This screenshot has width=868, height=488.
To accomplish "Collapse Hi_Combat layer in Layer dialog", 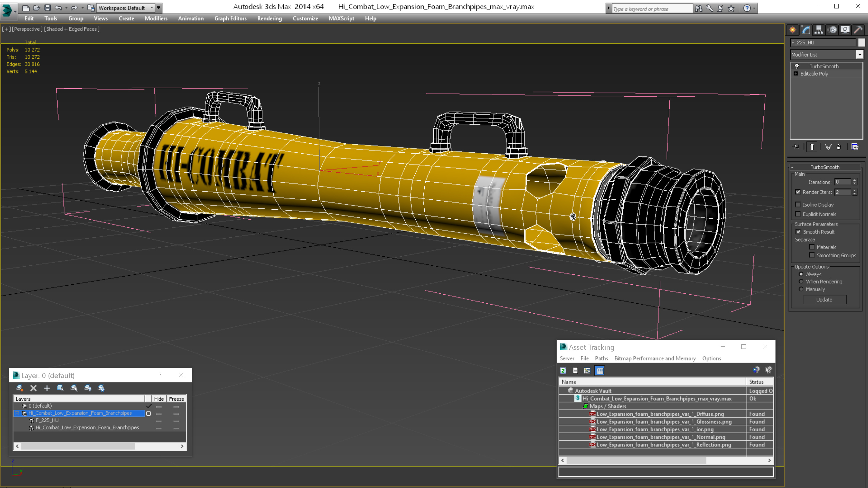I will pyautogui.click(x=17, y=413).
